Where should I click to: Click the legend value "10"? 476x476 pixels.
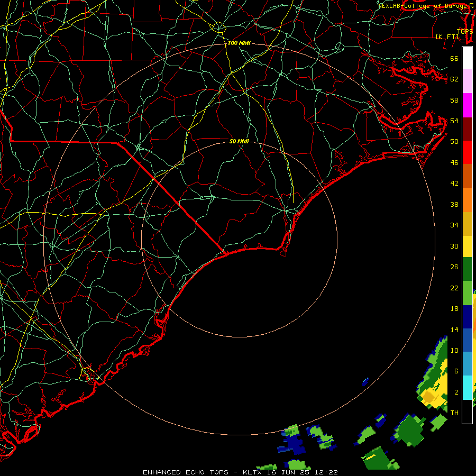point(454,350)
